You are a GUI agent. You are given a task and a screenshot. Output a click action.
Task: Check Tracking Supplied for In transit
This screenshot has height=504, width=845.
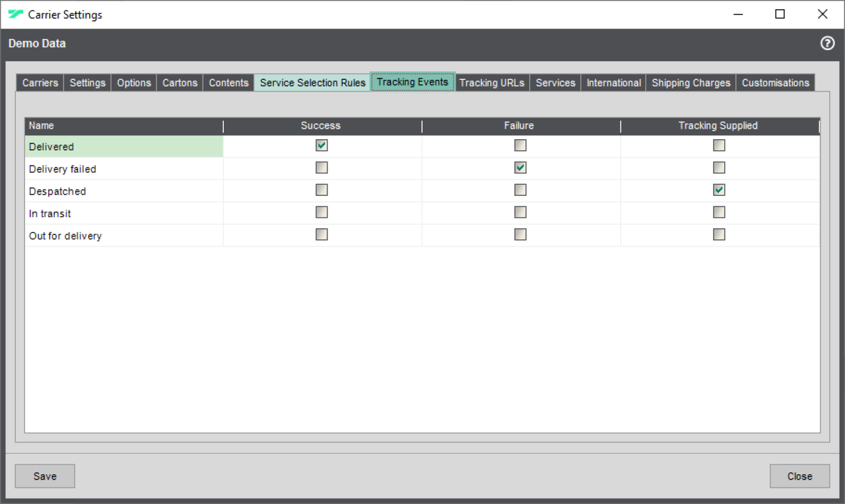point(719,212)
